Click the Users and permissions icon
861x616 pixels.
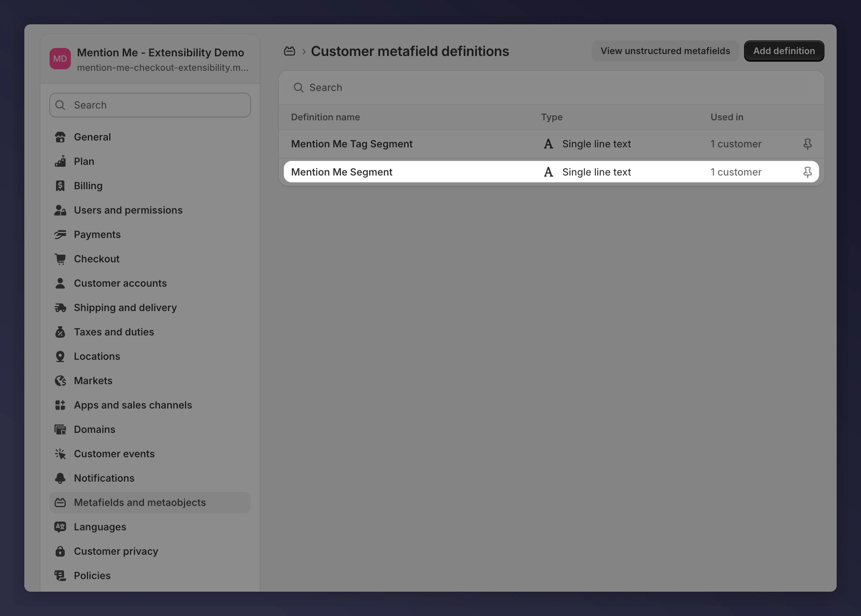[x=60, y=210]
